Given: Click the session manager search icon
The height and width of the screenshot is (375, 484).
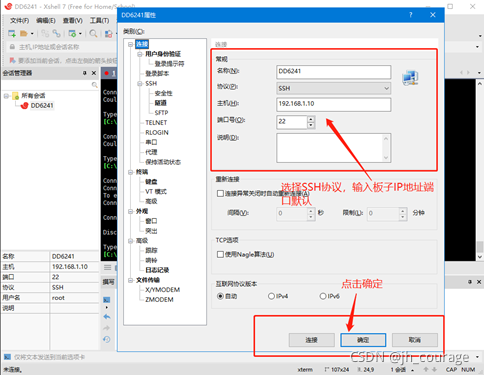Looking at the screenshot, I should tap(94, 85).
